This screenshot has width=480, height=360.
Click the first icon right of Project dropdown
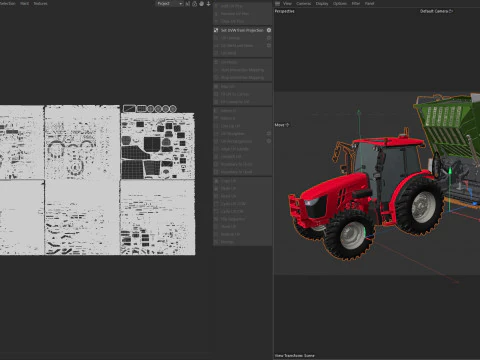point(188,4)
